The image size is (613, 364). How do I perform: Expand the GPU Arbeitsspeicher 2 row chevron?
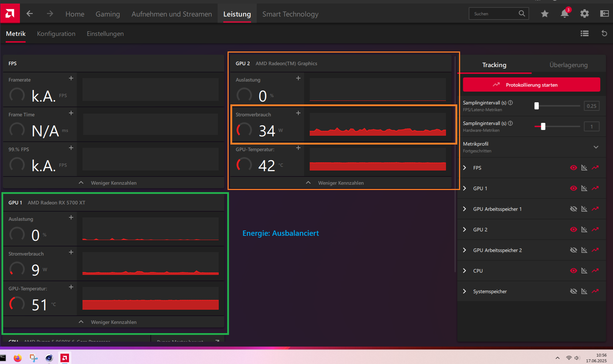[464, 250]
